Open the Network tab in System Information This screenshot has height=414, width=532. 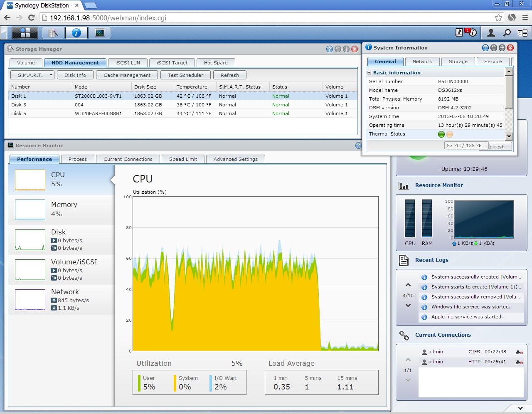point(422,61)
